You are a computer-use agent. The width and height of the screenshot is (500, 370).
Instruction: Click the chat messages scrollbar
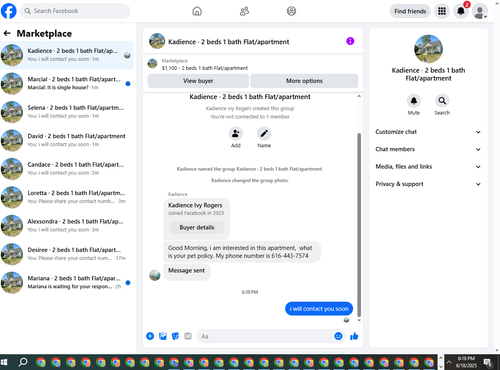359,225
